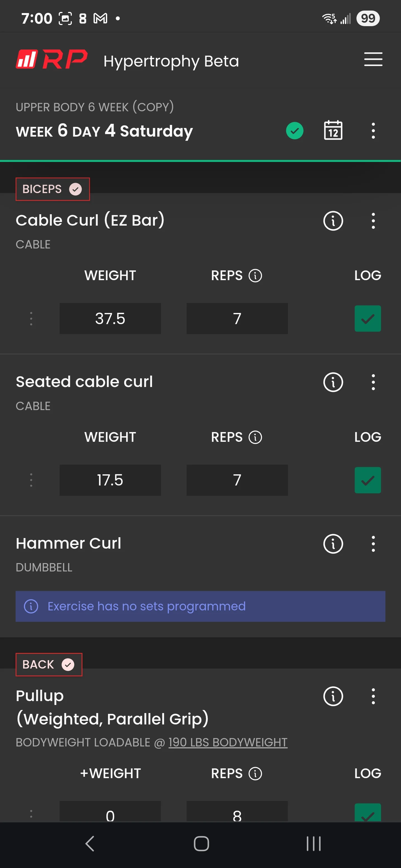
Task: Edit the 37.5 weight field
Action: tap(110, 319)
